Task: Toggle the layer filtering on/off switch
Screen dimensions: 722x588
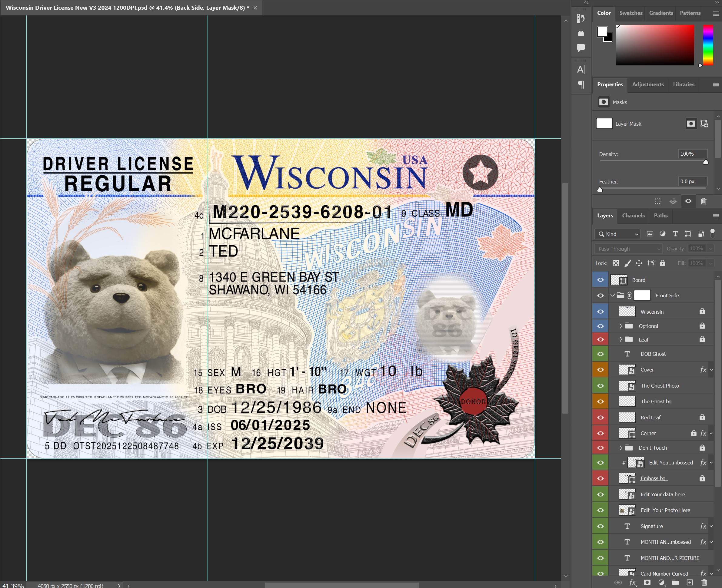Action: 713,233
